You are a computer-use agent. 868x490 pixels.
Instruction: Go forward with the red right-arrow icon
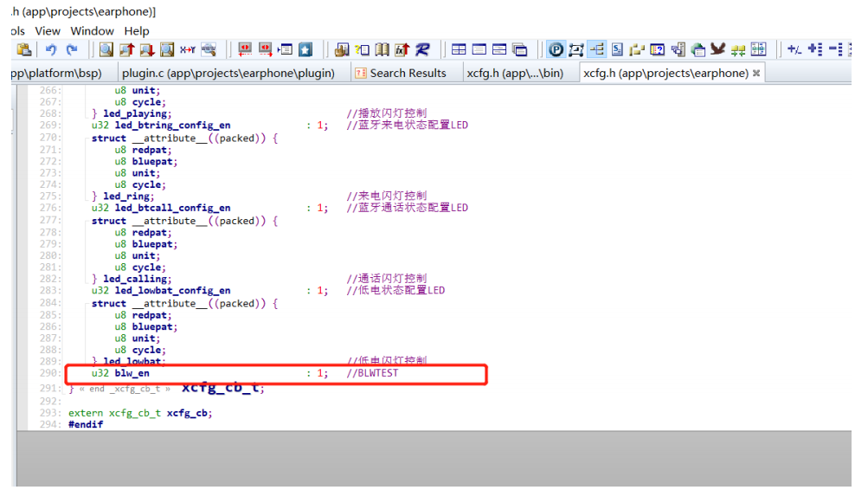[266, 50]
